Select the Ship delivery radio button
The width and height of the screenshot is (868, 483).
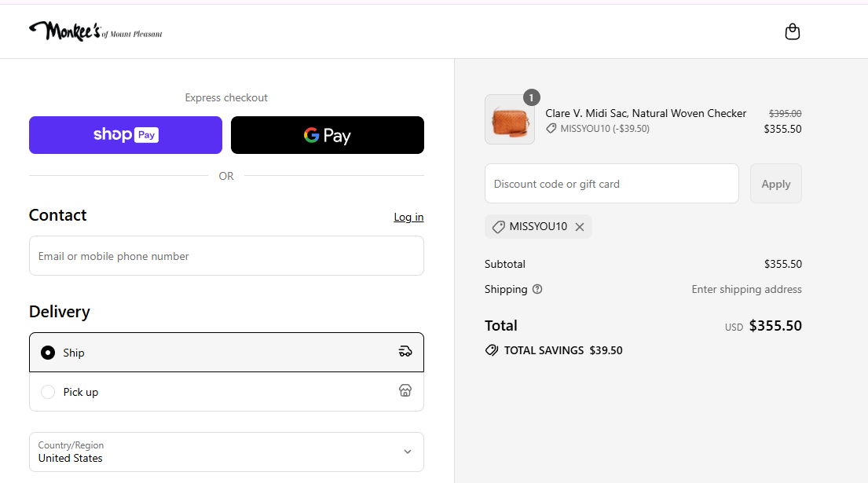point(48,353)
